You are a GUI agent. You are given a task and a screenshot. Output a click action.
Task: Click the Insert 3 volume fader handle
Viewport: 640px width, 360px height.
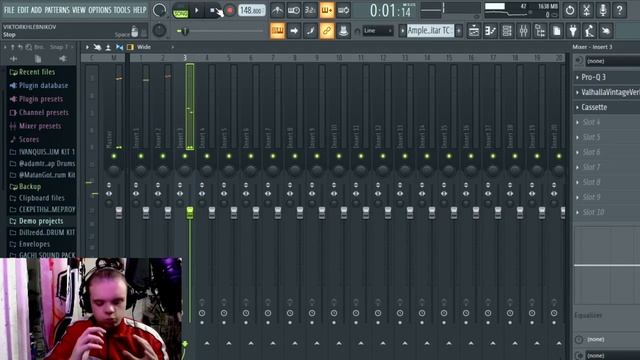(190, 212)
